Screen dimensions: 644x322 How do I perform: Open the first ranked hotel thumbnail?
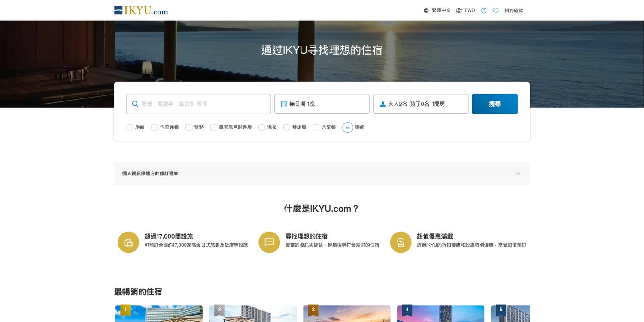click(x=159, y=313)
